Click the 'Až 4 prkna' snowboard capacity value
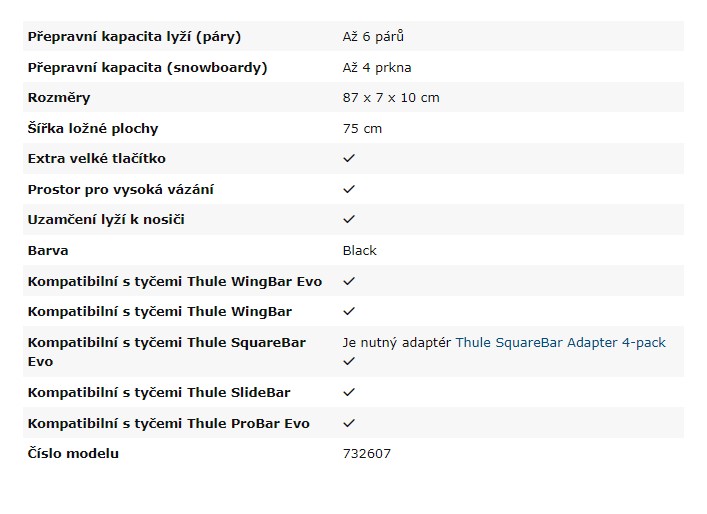The image size is (707, 514). click(377, 68)
